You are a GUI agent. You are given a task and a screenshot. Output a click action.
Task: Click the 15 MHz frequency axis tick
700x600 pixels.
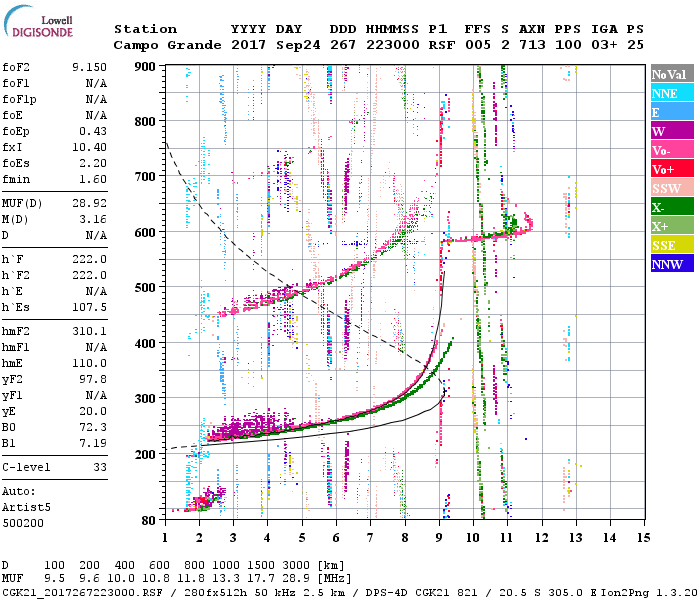point(641,538)
